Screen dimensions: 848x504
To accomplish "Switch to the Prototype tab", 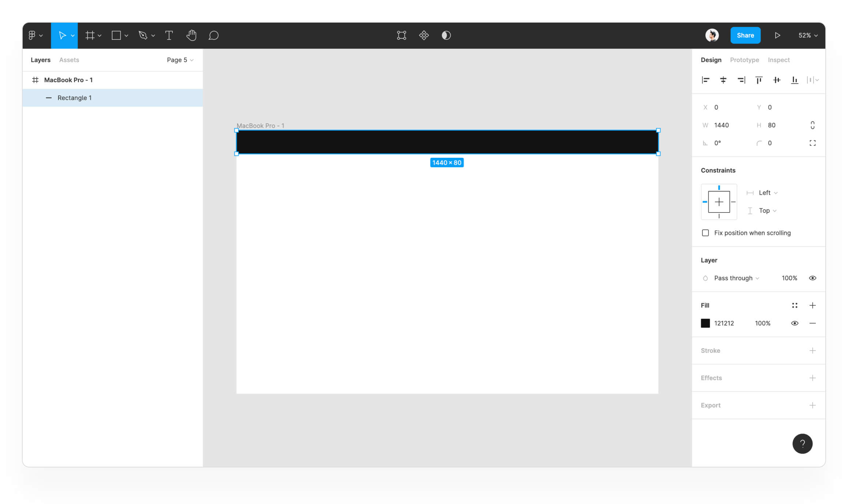I will click(x=744, y=60).
